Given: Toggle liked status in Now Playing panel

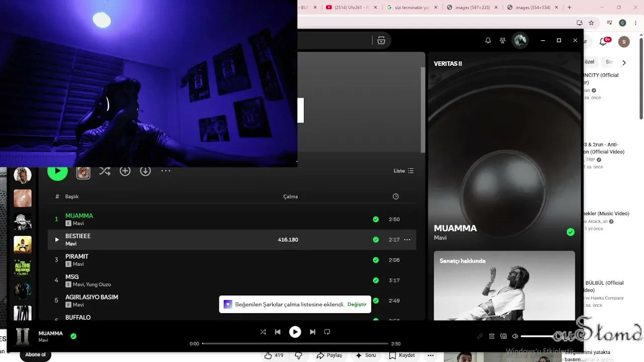Looking at the screenshot, I should click(571, 232).
